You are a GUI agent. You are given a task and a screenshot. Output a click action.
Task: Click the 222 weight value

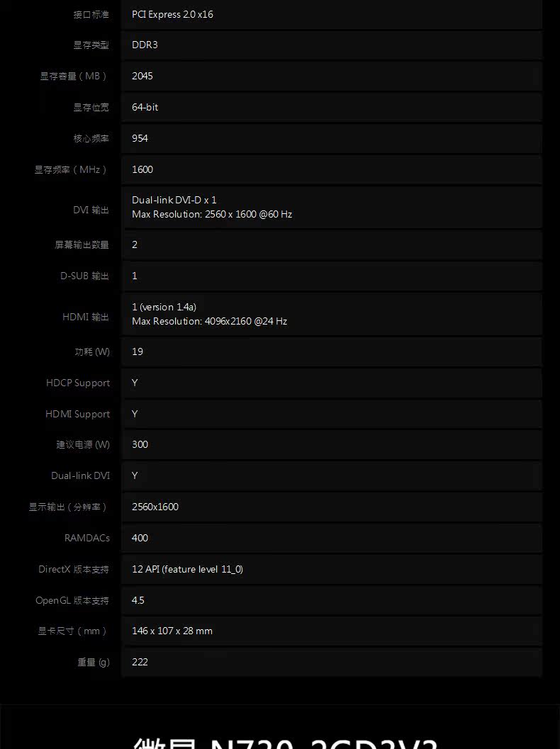[x=140, y=662]
